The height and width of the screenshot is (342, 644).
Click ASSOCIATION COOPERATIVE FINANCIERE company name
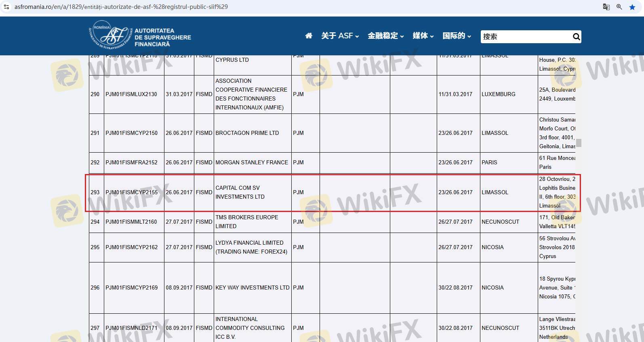click(251, 94)
